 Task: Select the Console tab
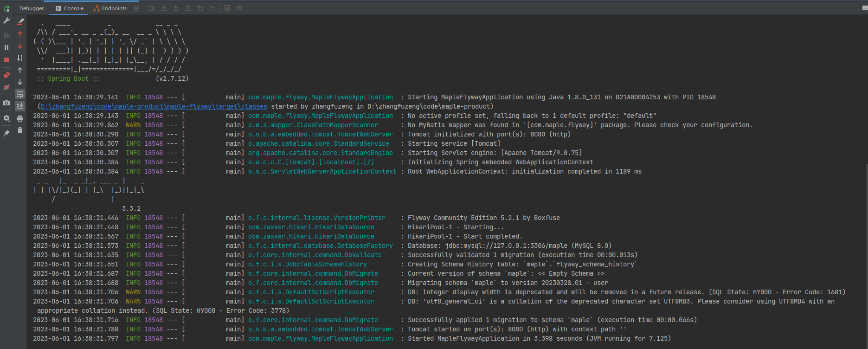pyautogui.click(x=70, y=8)
